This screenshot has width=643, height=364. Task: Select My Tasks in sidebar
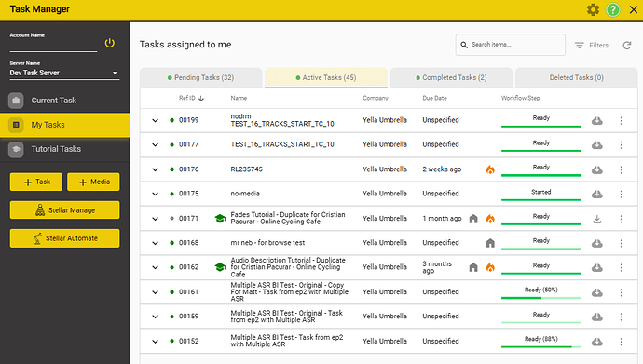[64, 125]
